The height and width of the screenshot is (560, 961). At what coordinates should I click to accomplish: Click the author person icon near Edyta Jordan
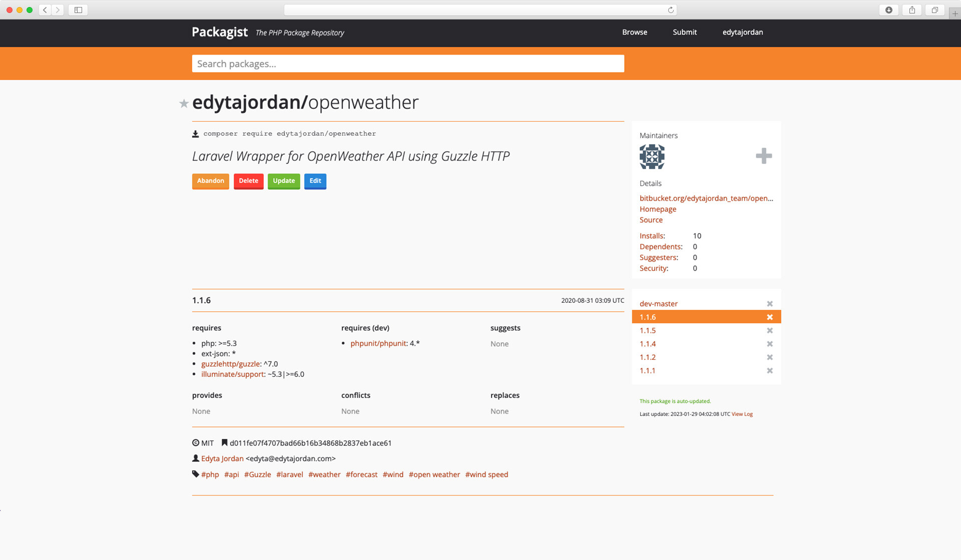tap(195, 458)
